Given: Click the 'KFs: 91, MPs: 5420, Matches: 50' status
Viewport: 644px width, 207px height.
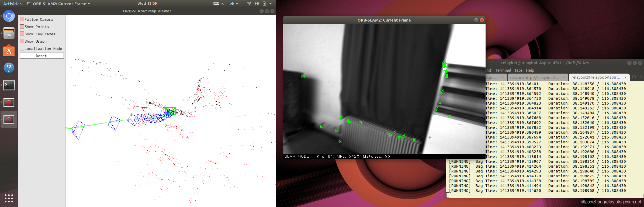Looking at the screenshot, I should (353, 156).
